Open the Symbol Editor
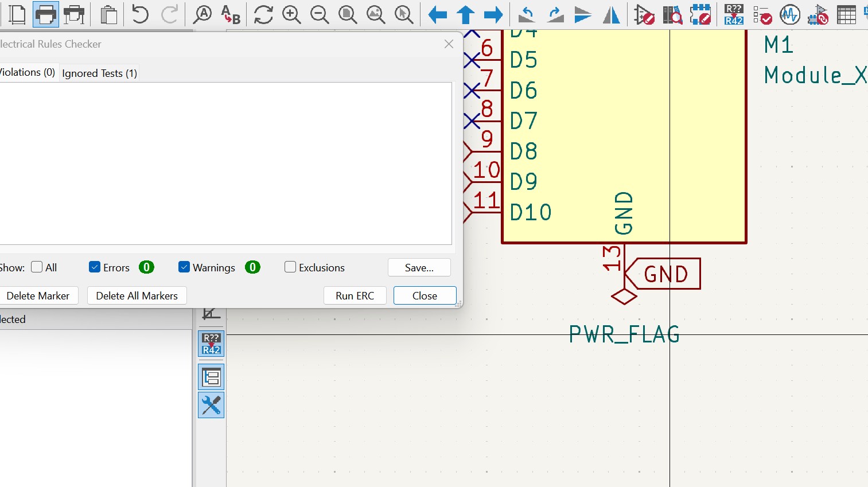The width and height of the screenshot is (868, 487). 644,14
